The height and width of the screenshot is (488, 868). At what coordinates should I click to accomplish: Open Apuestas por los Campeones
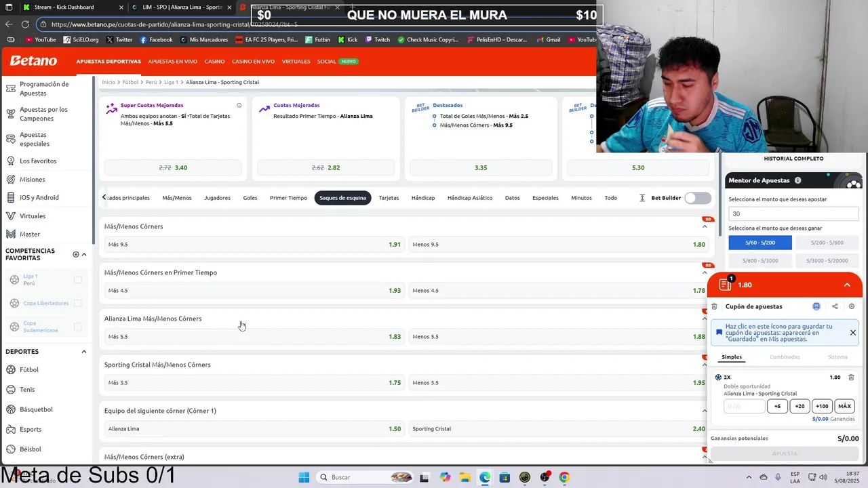tap(45, 114)
